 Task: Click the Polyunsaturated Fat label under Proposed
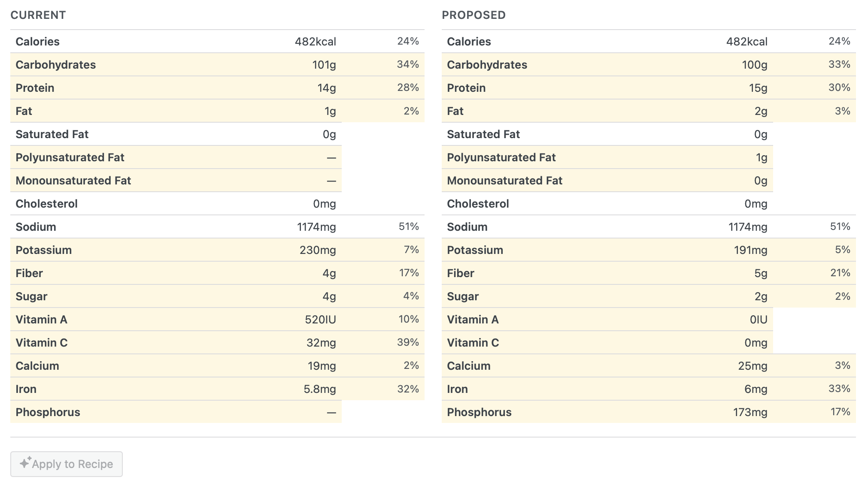click(501, 157)
